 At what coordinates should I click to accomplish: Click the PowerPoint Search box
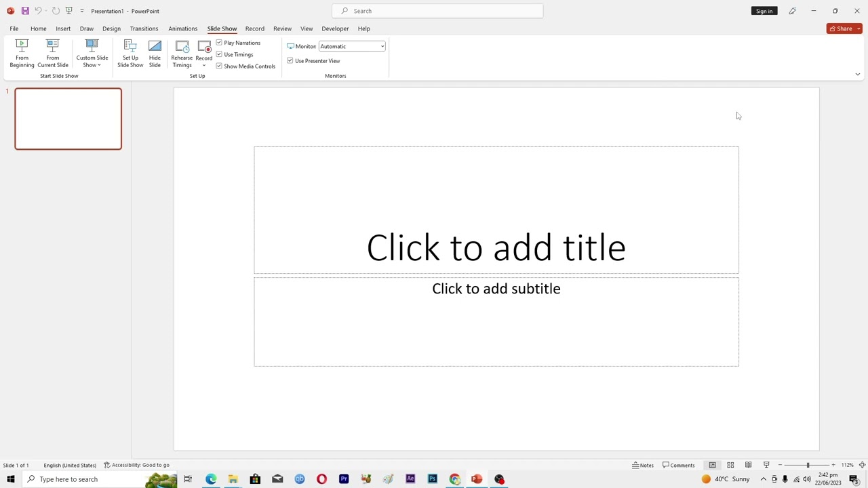(x=437, y=11)
